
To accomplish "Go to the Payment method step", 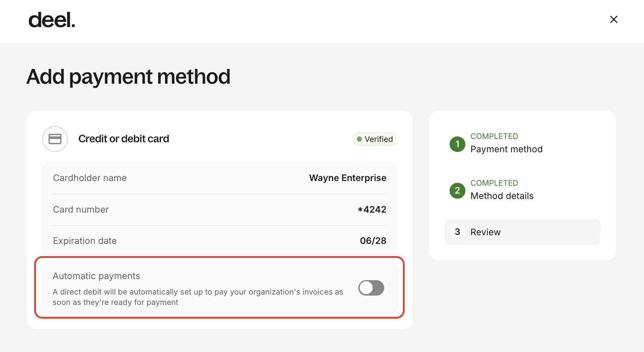I will coord(506,149).
